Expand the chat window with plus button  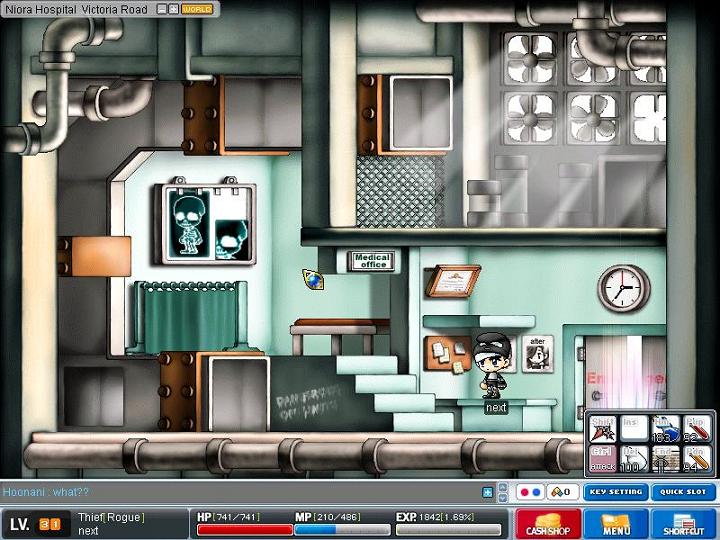point(488,492)
